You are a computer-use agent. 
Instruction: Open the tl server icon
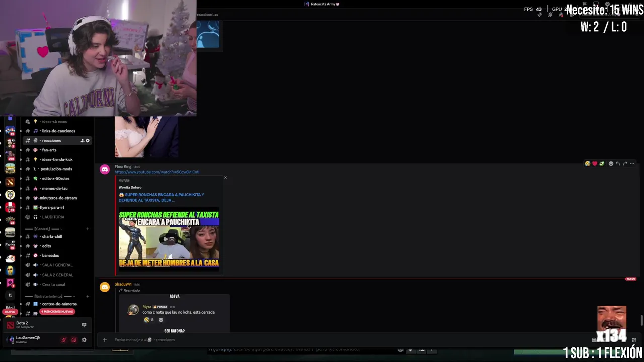tap(10, 295)
